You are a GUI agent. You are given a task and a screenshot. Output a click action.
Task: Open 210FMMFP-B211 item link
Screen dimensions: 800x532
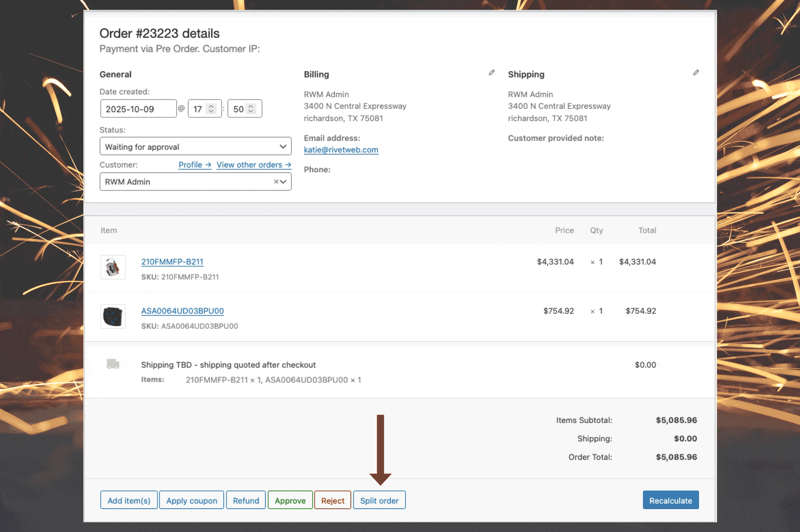tap(172, 262)
